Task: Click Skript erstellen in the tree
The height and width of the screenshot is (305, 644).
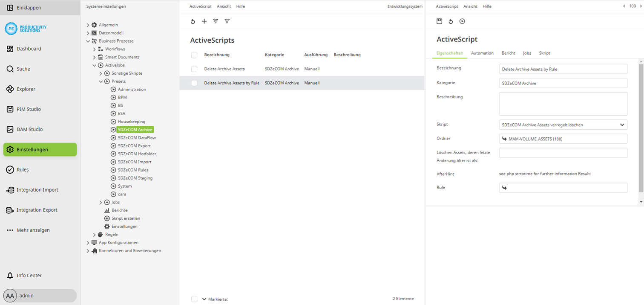Action: tap(126, 218)
